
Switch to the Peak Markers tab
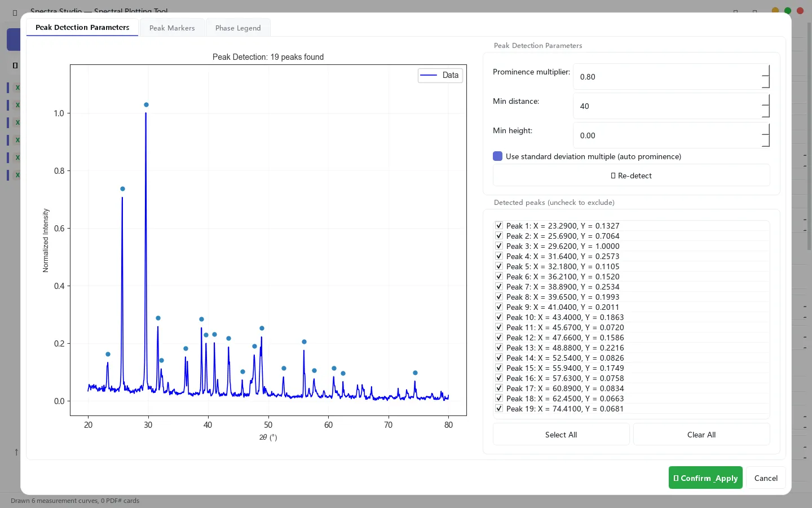click(172, 28)
